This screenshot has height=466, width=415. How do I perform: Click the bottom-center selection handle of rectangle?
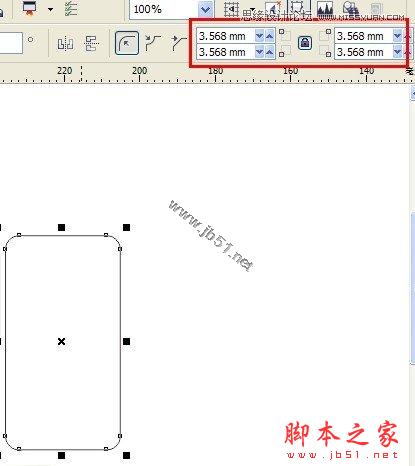point(61,455)
